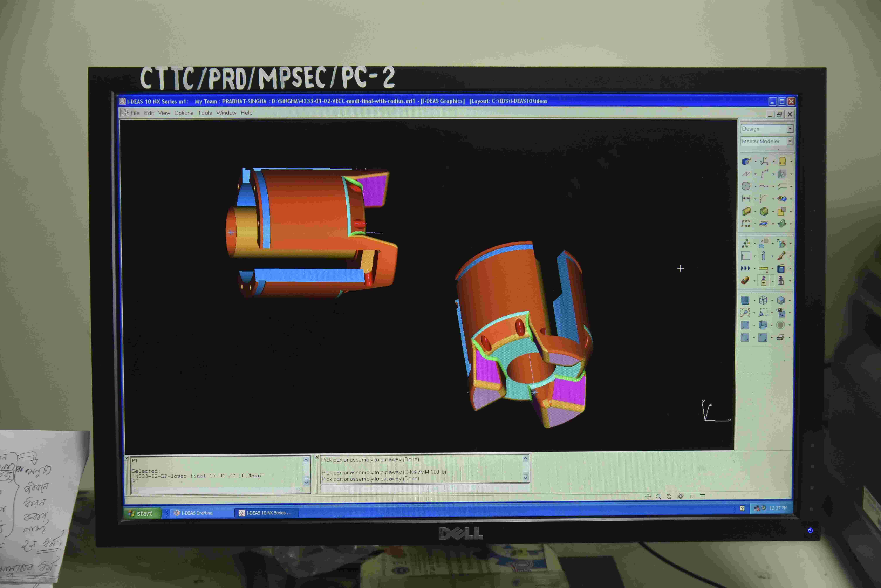Image resolution: width=881 pixels, height=588 pixels.
Task: Click the magnifier zoom icon below prompt
Action: [x=659, y=496]
